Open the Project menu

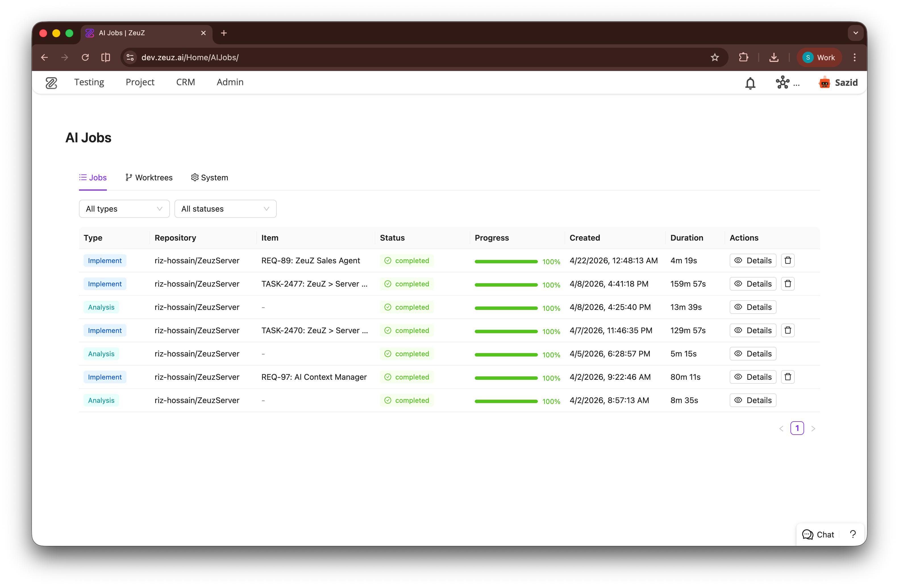tap(140, 82)
